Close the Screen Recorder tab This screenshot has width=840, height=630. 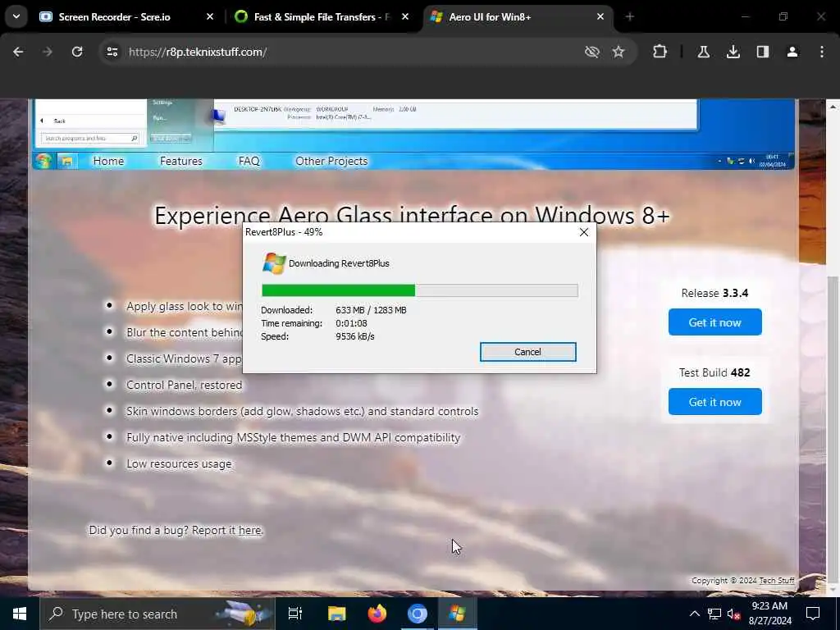point(210,17)
